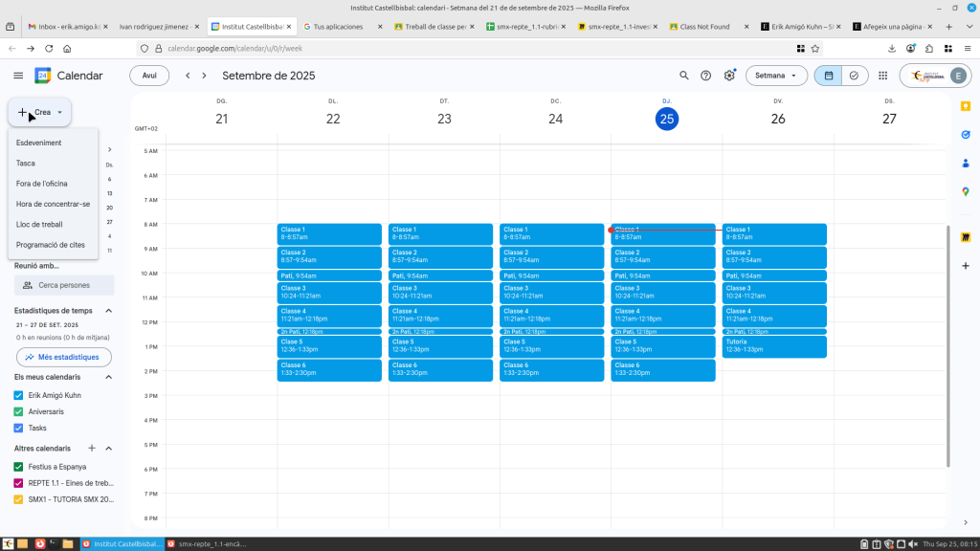Toggle the Aniversaris calendar checkbox
The image size is (980, 551).
(x=19, y=411)
